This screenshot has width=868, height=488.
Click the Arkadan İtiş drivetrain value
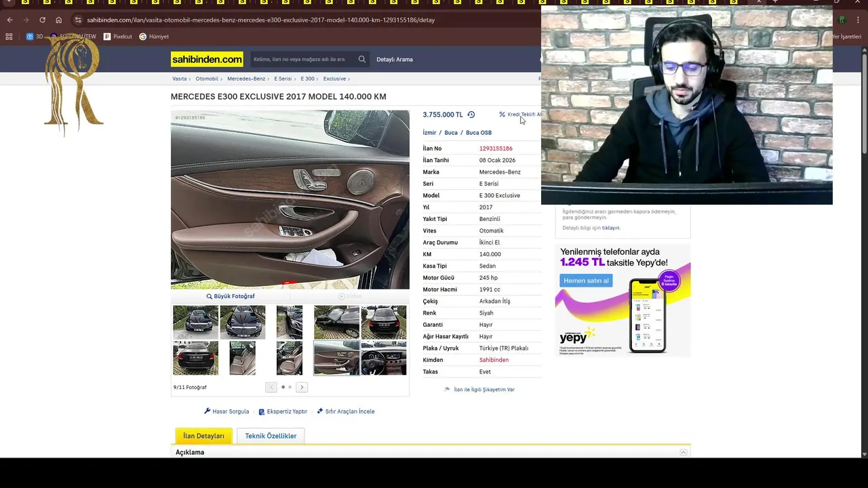[x=494, y=301]
